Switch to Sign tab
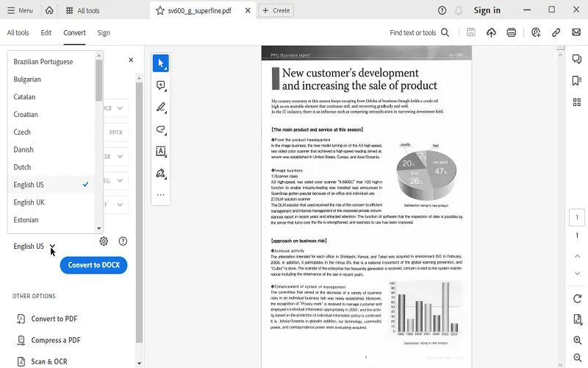 (x=104, y=32)
